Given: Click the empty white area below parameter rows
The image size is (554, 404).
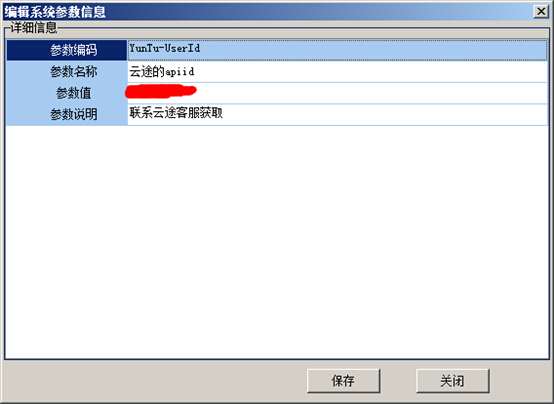Looking at the screenshot, I should tap(277, 242).
